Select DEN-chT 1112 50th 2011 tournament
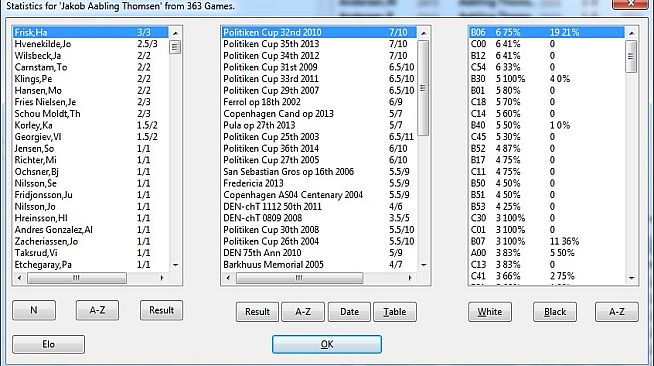The width and height of the screenshot is (654, 366). [x=319, y=206]
